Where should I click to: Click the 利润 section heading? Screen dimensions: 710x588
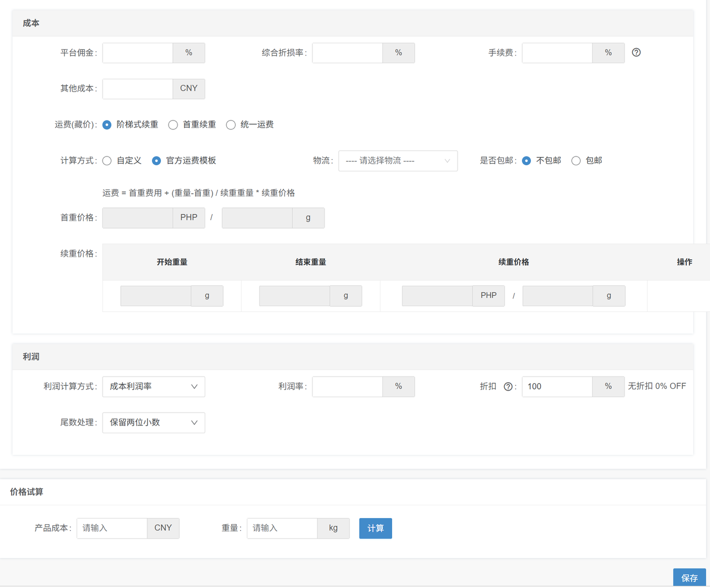click(x=31, y=357)
